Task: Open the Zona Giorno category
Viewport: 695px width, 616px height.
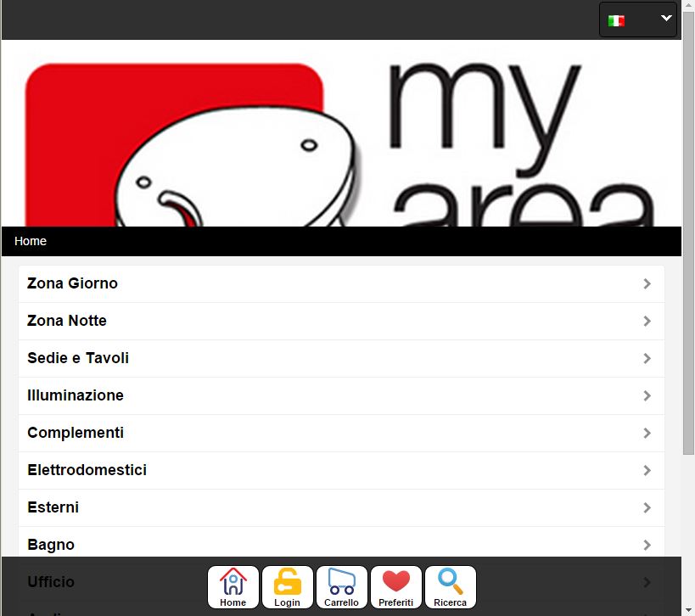Action: (341, 283)
